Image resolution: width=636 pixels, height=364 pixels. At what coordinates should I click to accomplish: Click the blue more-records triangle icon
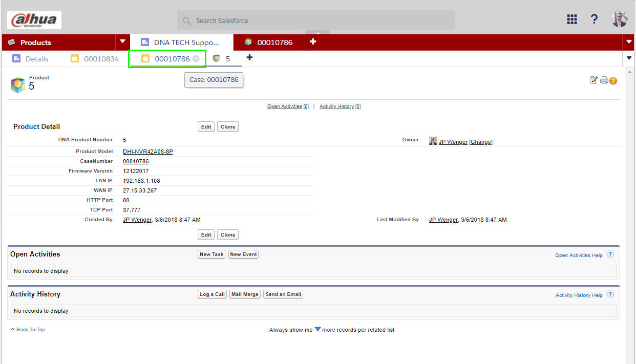[317, 329]
